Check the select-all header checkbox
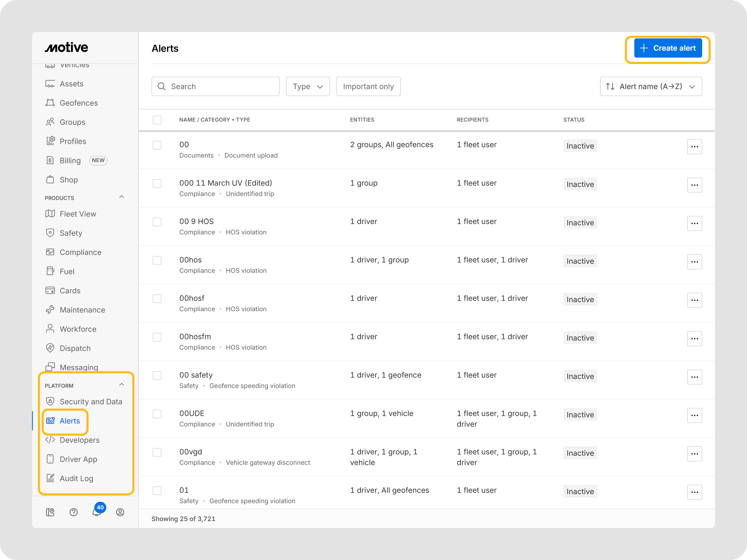 [x=157, y=120]
